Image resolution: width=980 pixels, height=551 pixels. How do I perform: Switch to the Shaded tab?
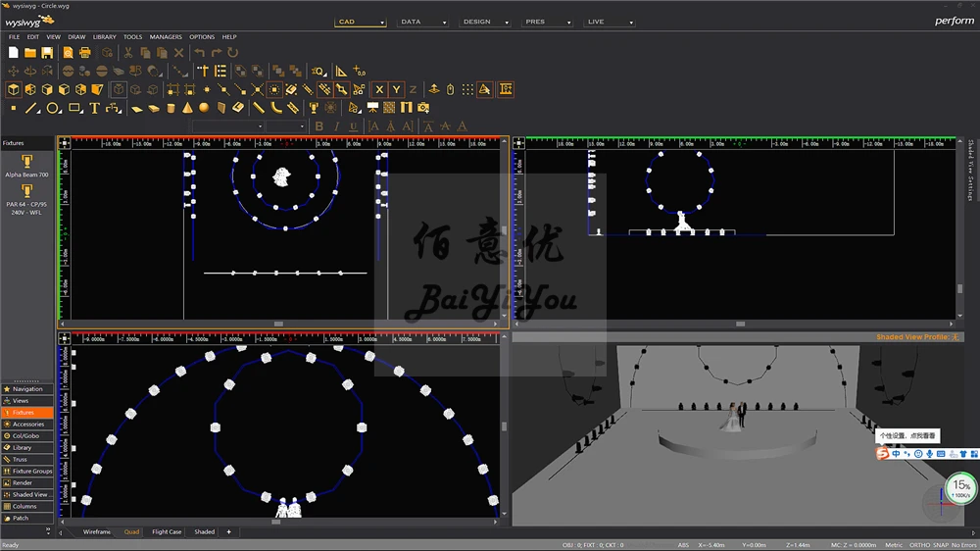[x=205, y=532]
